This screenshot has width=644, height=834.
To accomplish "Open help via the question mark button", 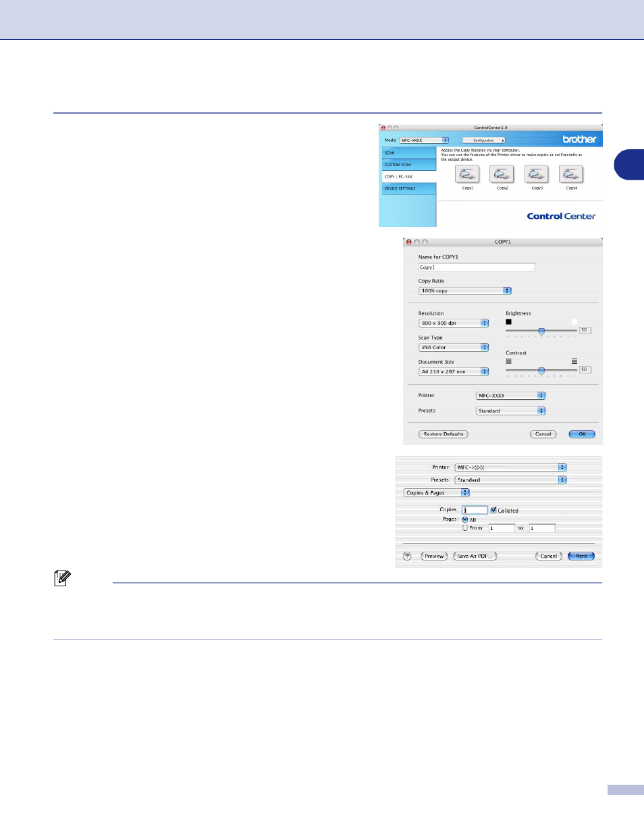I will tap(407, 556).
